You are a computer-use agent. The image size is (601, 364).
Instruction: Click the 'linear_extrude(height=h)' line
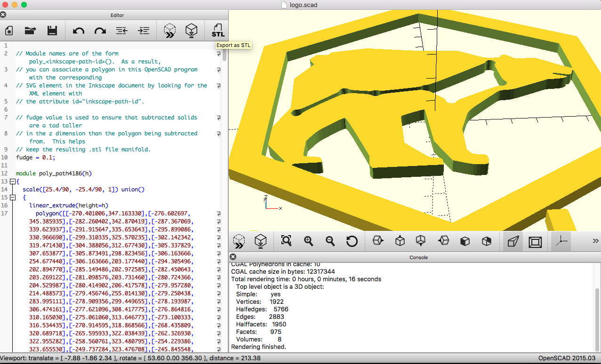click(x=69, y=206)
